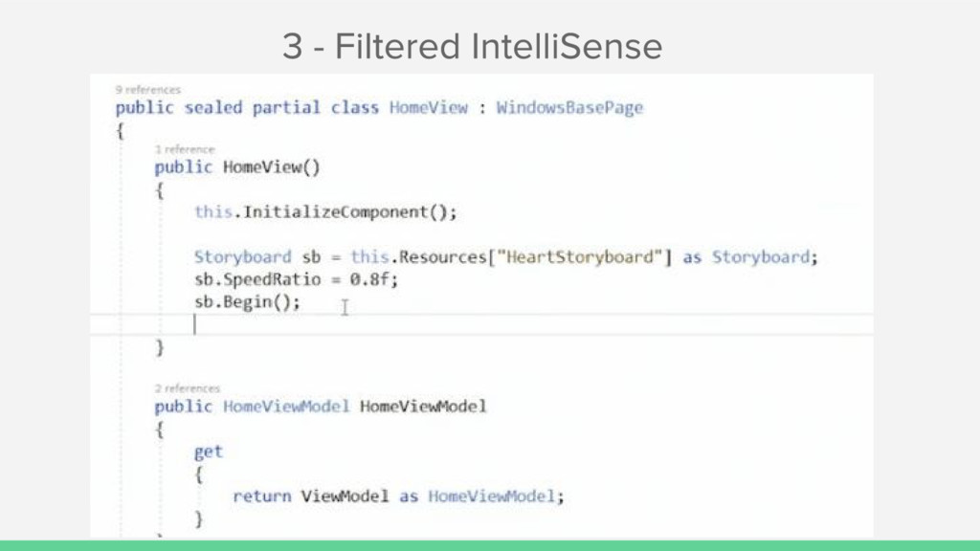The height and width of the screenshot is (551, 980).
Task: Click the sealed keyword in class declaration
Action: [x=213, y=107]
